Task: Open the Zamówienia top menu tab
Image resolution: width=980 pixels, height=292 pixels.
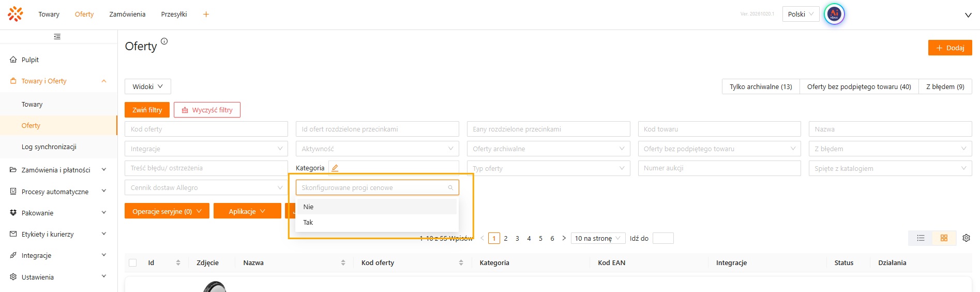Action: click(127, 14)
